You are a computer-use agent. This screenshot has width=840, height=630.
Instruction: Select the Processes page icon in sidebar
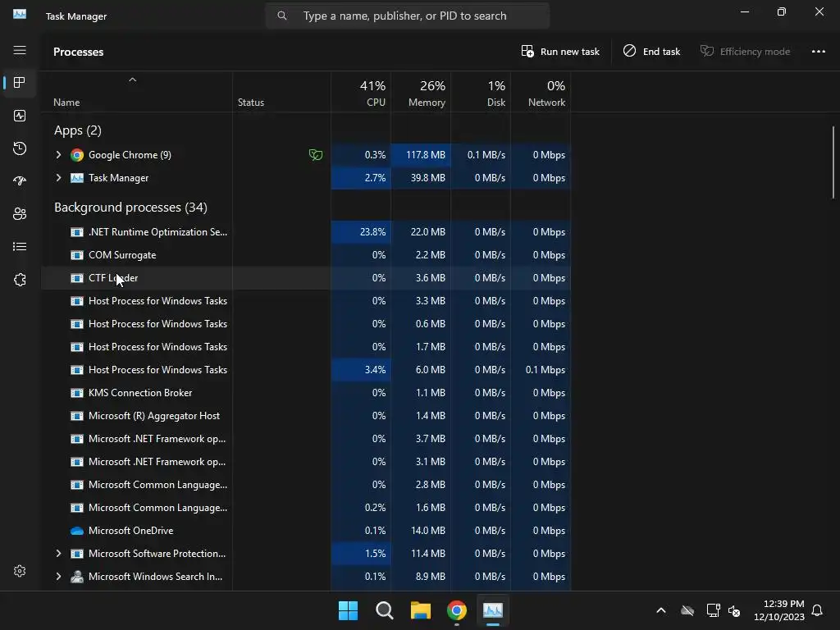coord(20,83)
